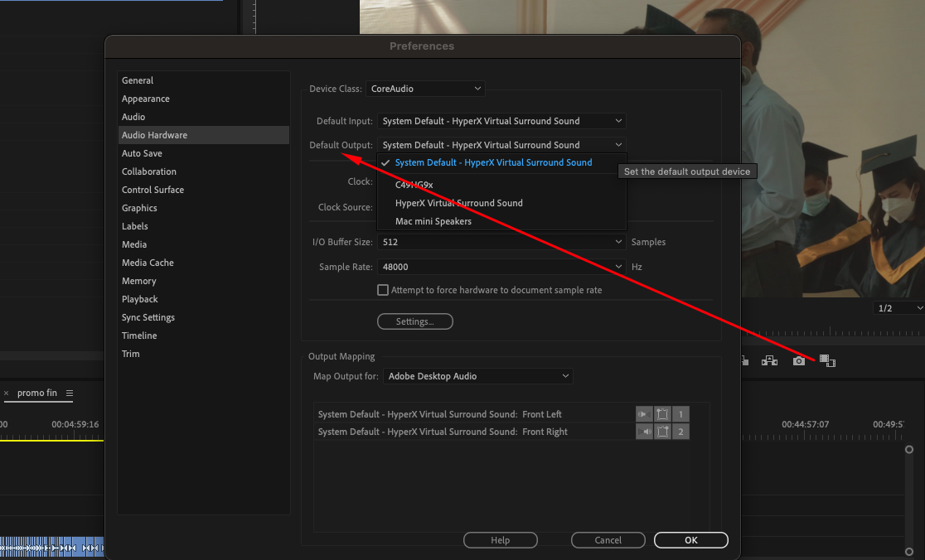
Task: Toggle the channel 2 output button
Action: [680, 431]
